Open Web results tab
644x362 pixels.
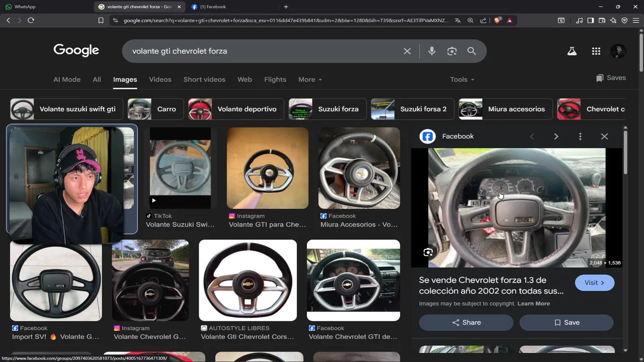point(245,79)
